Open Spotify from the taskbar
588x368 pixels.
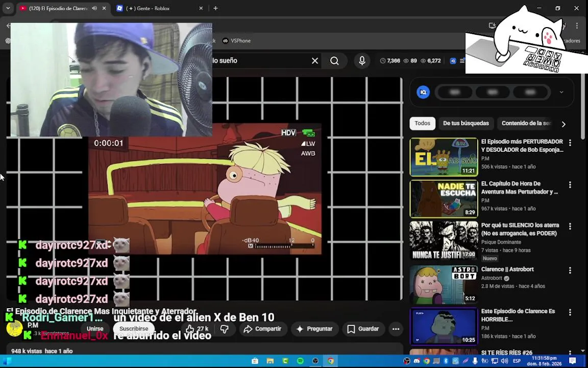[x=300, y=361]
